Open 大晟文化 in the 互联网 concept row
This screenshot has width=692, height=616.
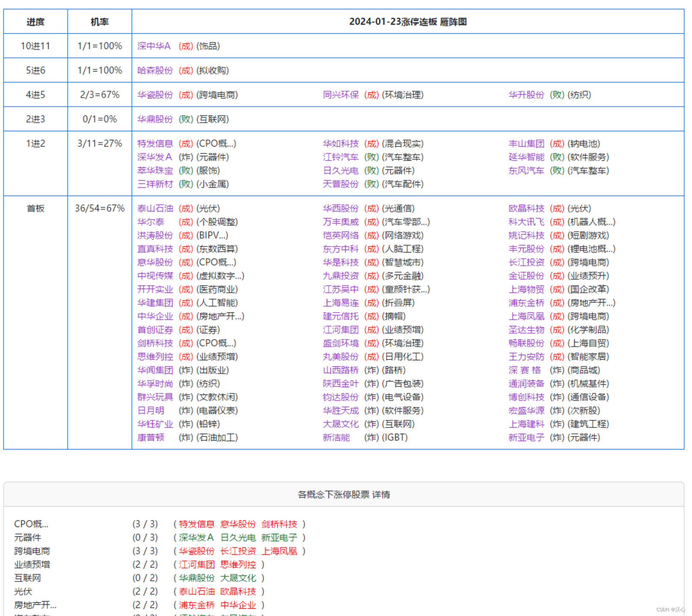pyautogui.click(x=238, y=578)
